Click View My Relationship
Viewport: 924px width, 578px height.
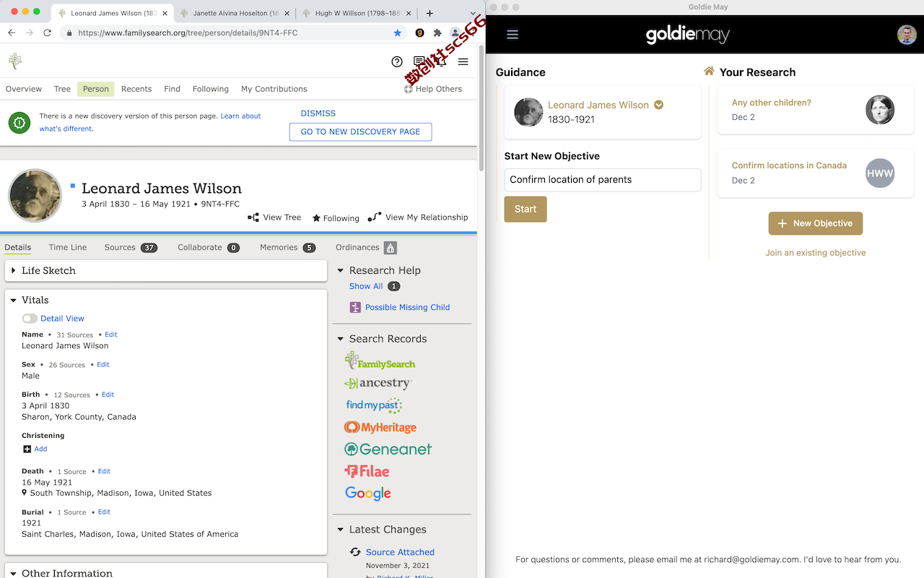coord(418,217)
